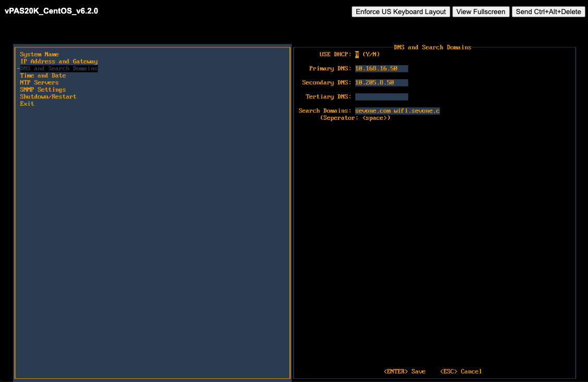The image size is (588, 382).
Task: Click the Tertiary DNS label
Action: (x=328, y=96)
